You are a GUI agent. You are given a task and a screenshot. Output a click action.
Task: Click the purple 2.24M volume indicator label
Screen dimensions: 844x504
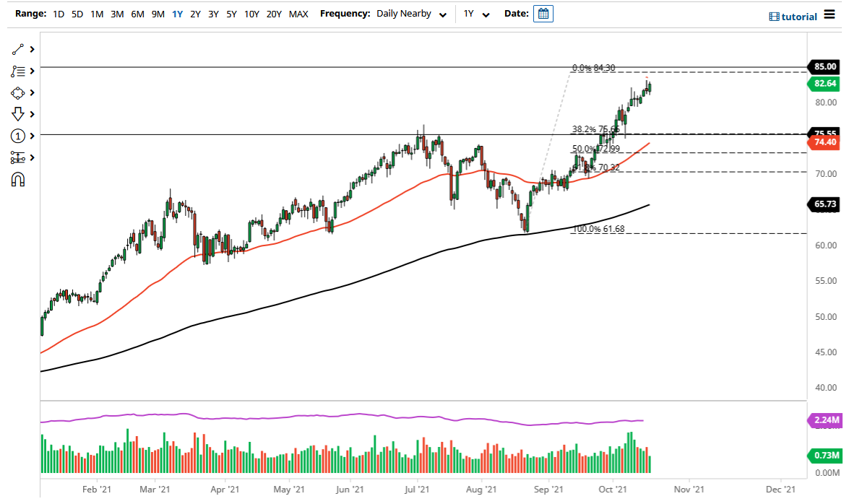pos(824,420)
